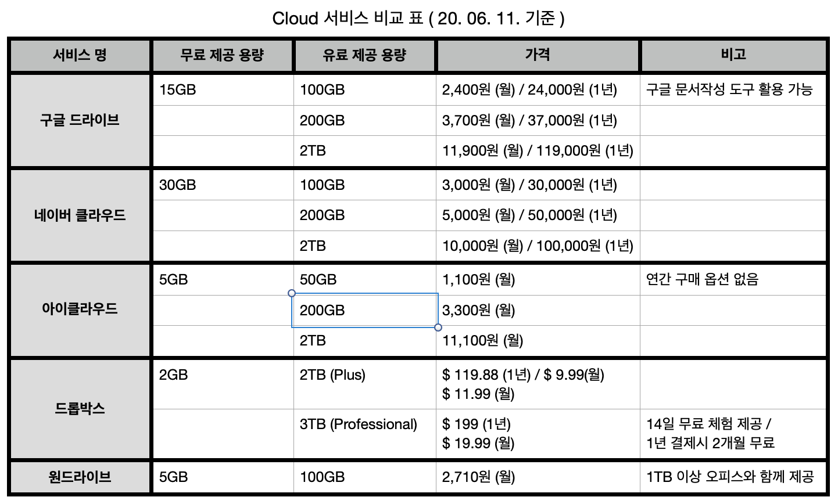Screen dimensions: 838x504
Task: Click 네이버 클라우드's '2TB' paid plan cell
Action: 364,246
